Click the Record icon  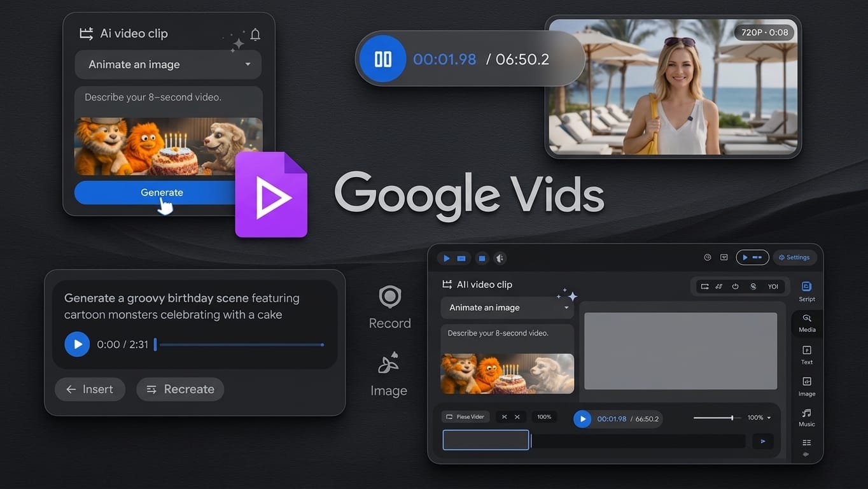pyautogui.click(x=389, y=297)
